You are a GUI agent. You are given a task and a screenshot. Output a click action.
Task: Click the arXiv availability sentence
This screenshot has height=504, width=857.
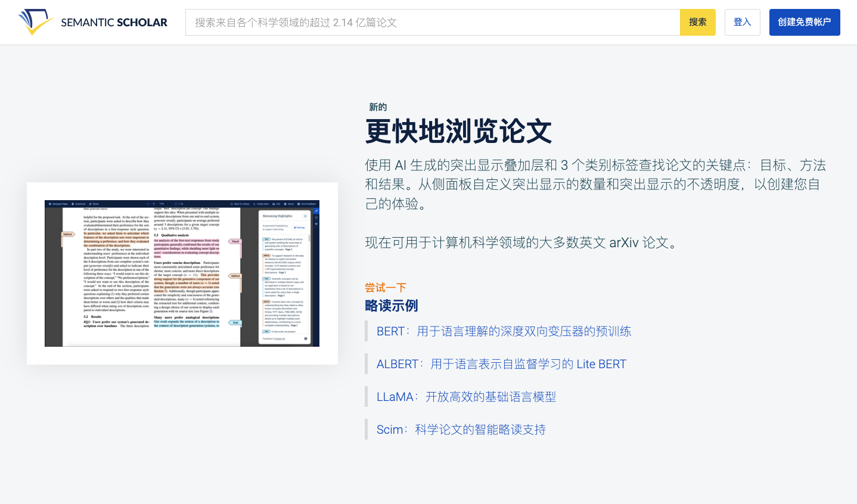tap(523, 242)
